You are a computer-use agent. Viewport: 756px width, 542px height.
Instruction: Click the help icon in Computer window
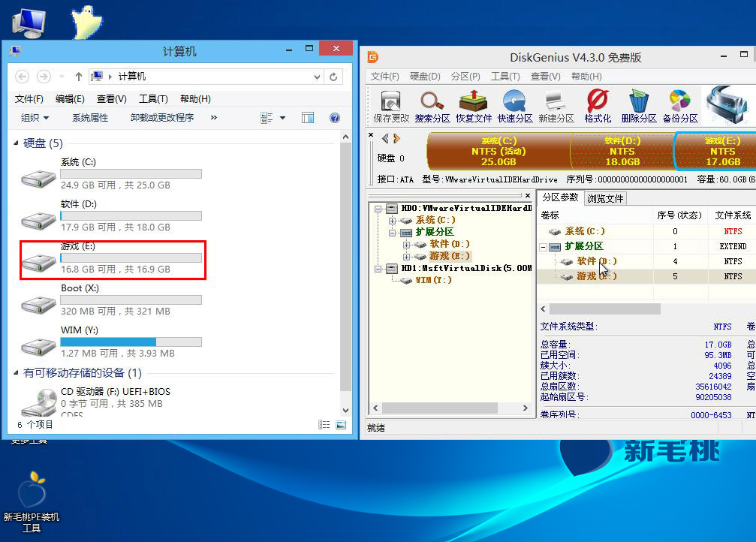(x=335, y=118)
